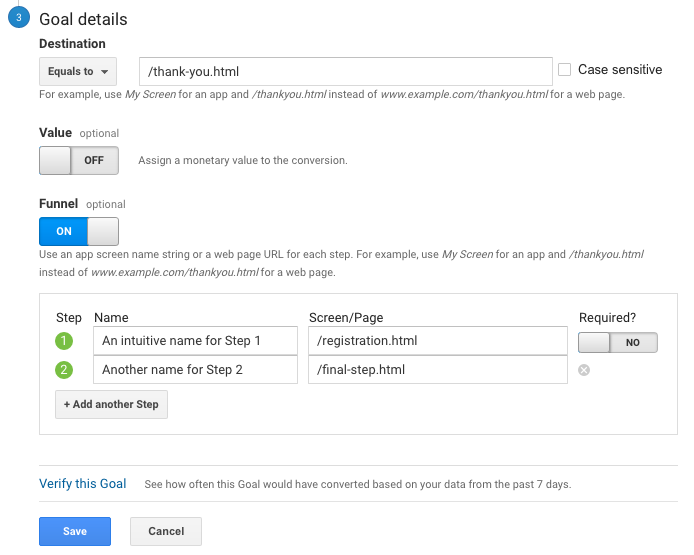Click the green Step 2 number badge
The height and width of the screenshot is (555, 694).
[66, 370]
